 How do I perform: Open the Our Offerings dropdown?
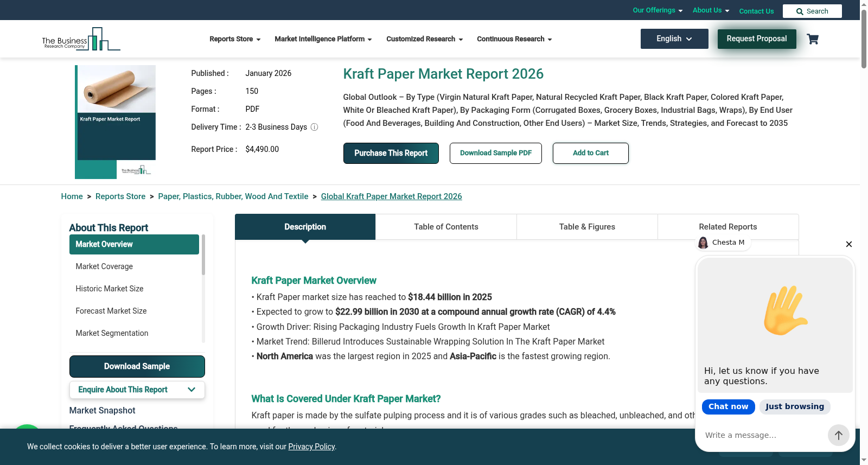coord(658,10)
